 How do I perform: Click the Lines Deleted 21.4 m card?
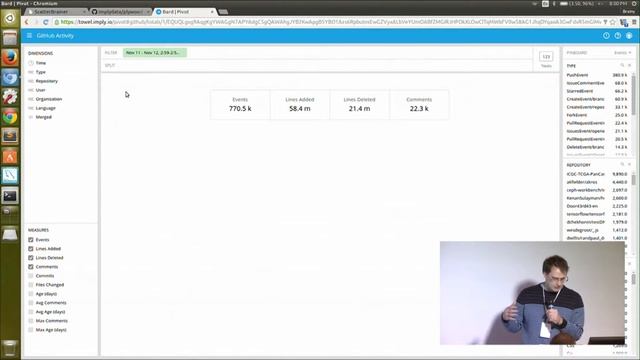click(x=359, y=104)
